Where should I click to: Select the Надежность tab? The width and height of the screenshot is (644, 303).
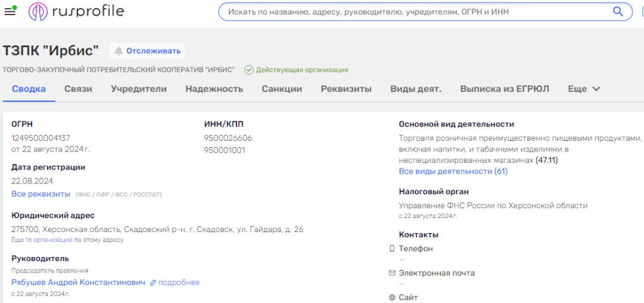214,89
